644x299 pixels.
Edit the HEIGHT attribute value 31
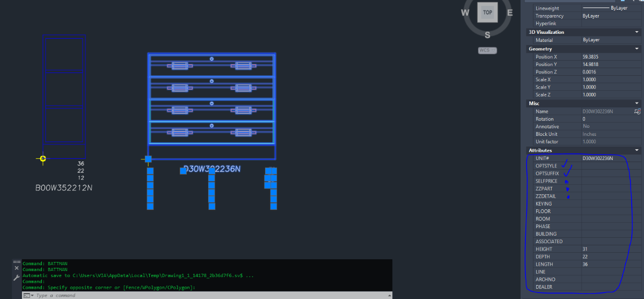(x=611, y=249)
